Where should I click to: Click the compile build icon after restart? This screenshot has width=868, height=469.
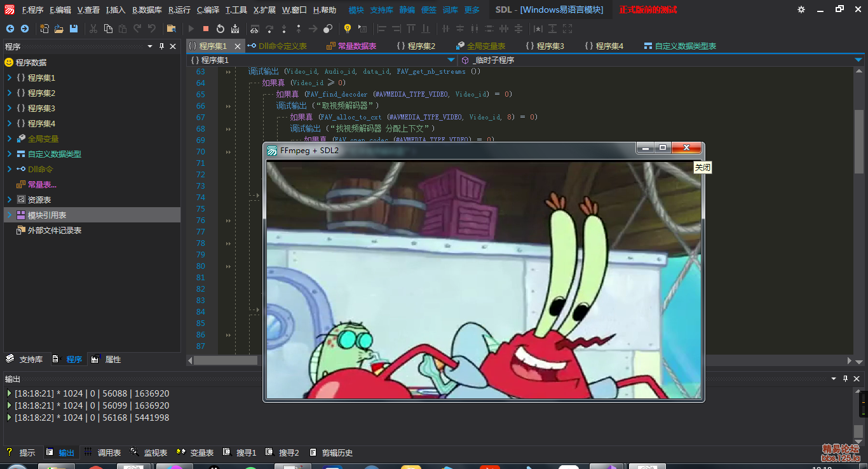[235, 29]
